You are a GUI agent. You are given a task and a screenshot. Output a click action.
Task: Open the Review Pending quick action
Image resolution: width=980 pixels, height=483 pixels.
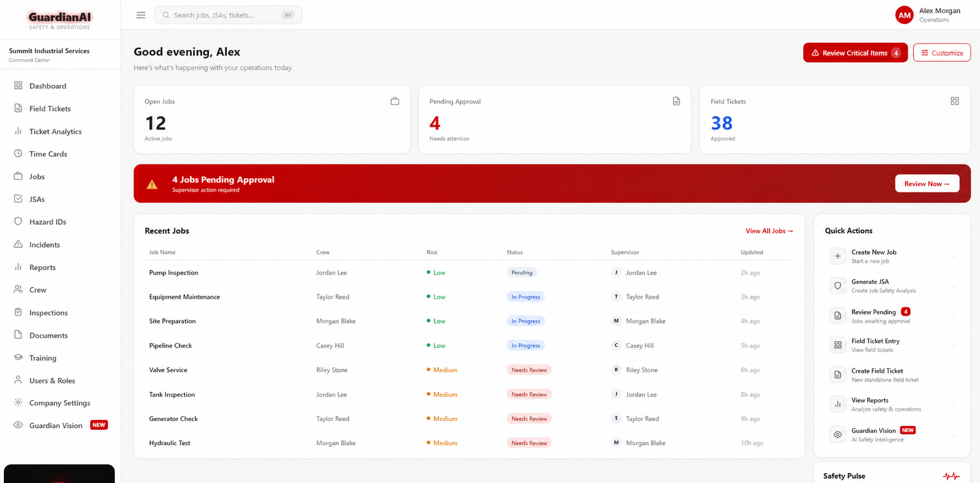893,316
